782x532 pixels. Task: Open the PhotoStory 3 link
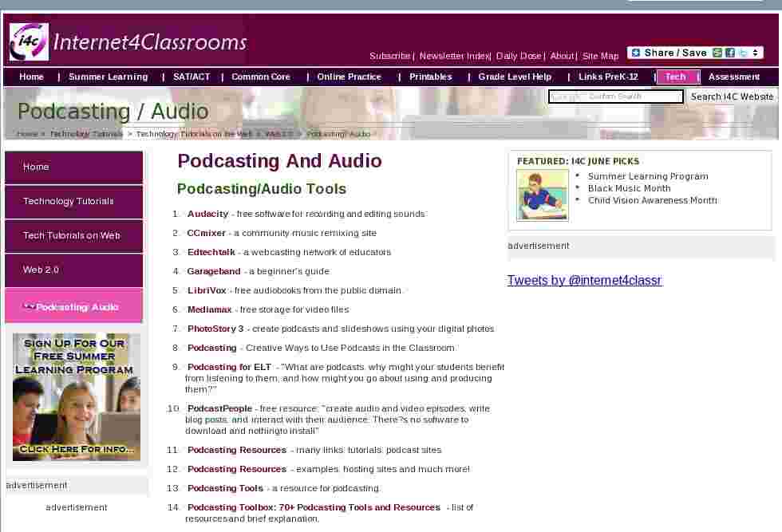click(215, 329)
